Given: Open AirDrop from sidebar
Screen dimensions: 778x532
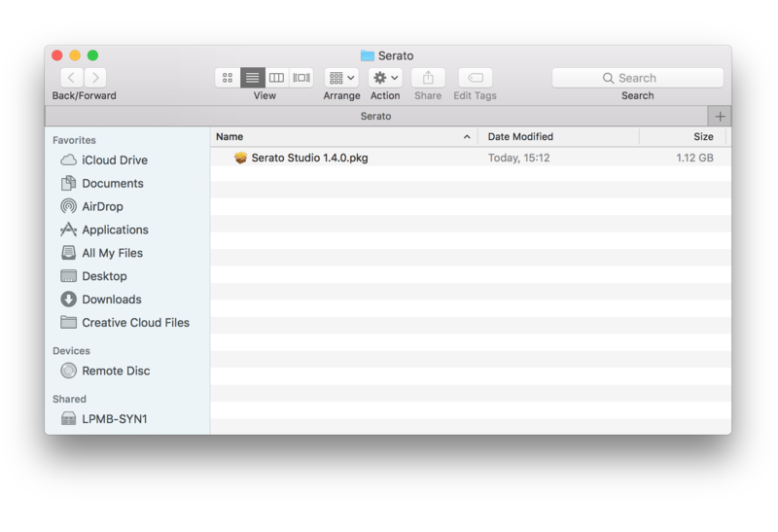Looking at the screenshot, I should [102, 207].
